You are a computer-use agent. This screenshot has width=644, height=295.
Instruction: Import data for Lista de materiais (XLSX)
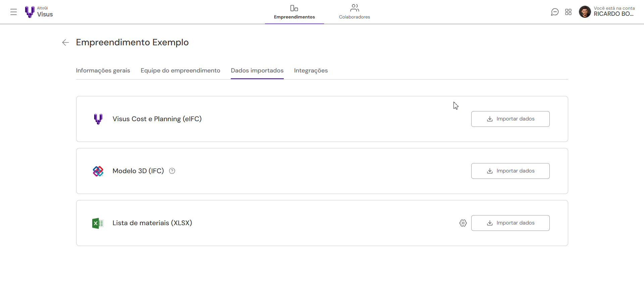point(510,223)
